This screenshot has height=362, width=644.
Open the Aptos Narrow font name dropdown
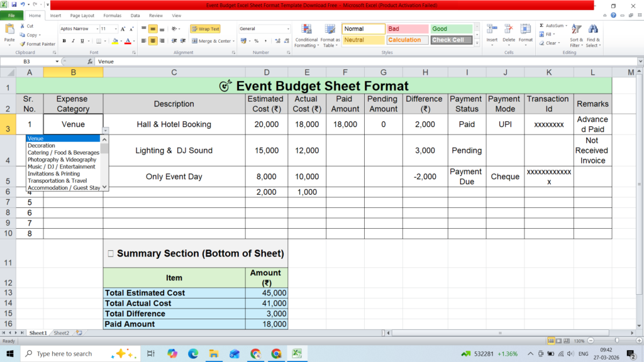[97, 29]
